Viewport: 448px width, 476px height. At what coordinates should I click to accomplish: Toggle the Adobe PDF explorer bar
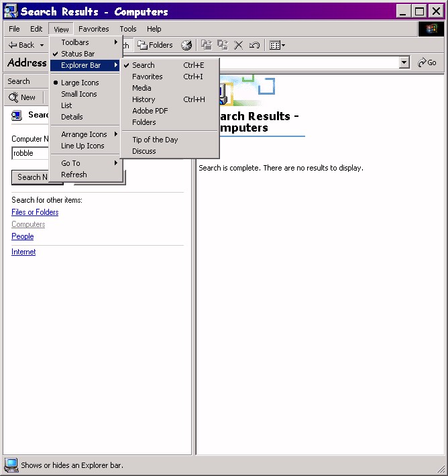point(170,111)
